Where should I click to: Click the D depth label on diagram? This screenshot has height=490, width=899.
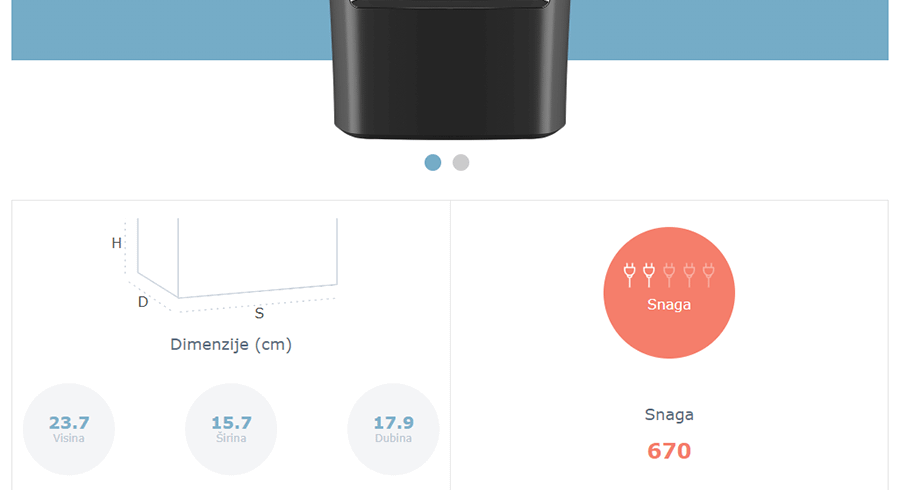click(x=143, y=302)
